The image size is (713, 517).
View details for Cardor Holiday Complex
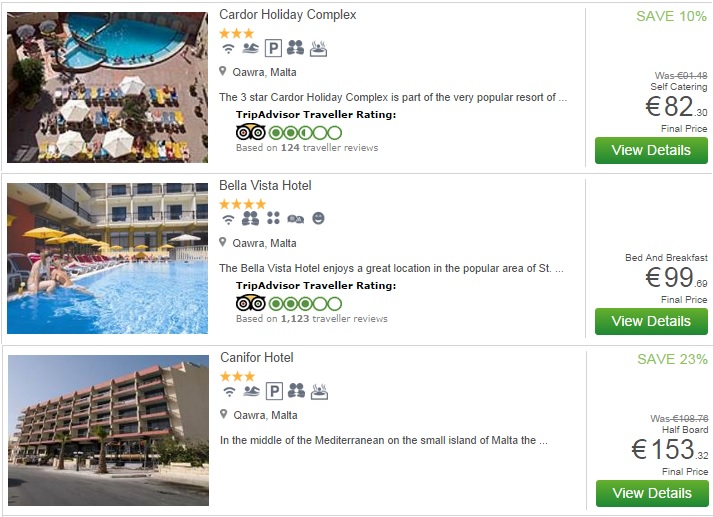[651, 150]
